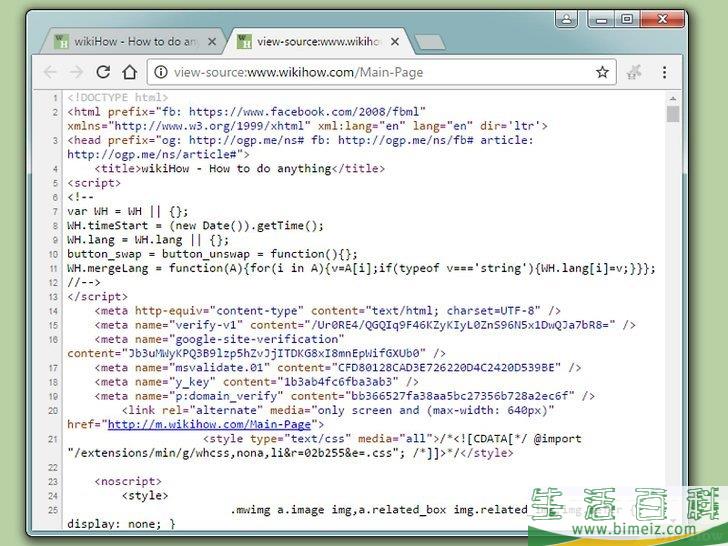This screenshot has width=728, height=546.
Task: Minimize the Chrome window
Action: pos(602,19)
